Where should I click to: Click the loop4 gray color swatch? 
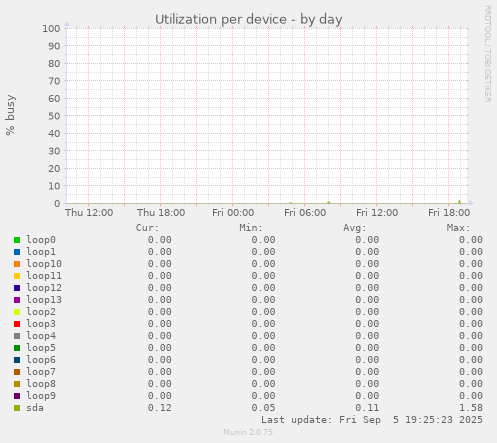tap(17, 336)
